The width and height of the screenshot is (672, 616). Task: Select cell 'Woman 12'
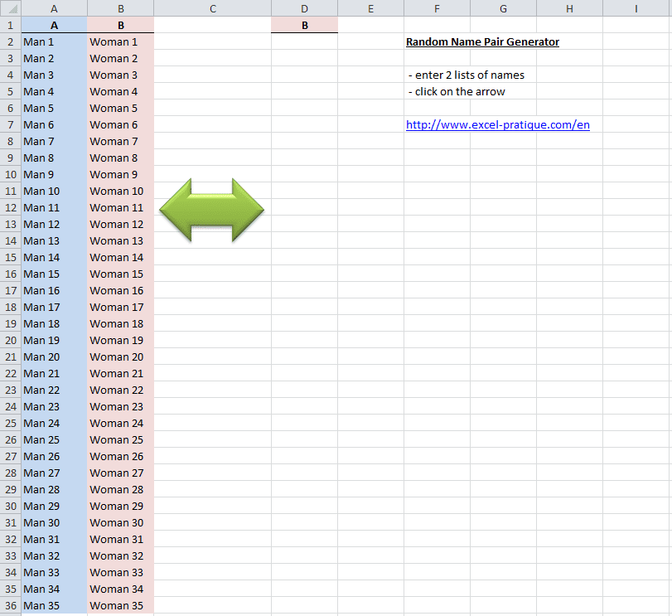click(120, 224)
